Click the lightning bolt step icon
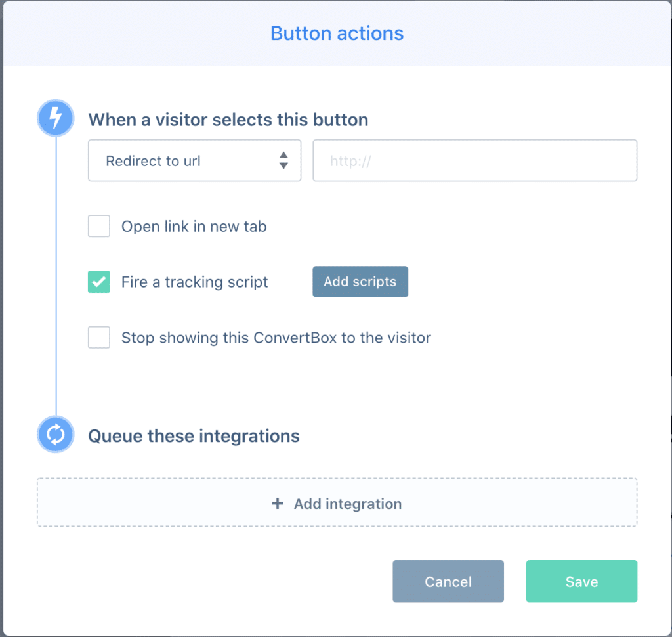 [56, 118]
